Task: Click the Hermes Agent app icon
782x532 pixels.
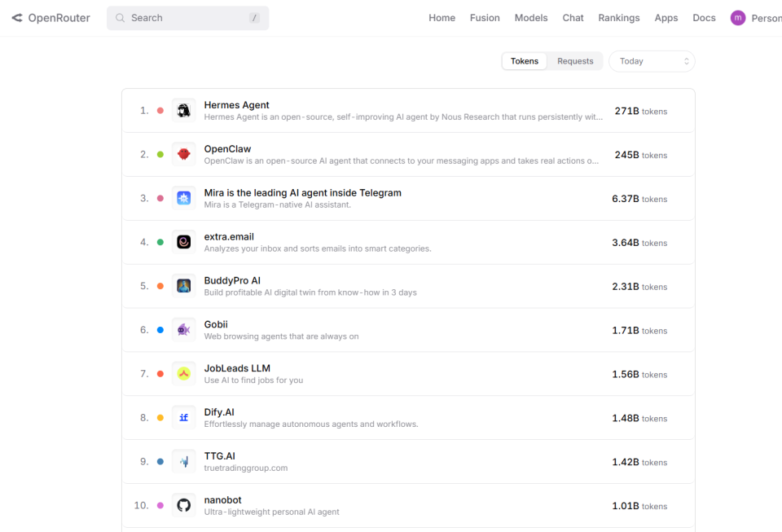Action: point(184,110)
